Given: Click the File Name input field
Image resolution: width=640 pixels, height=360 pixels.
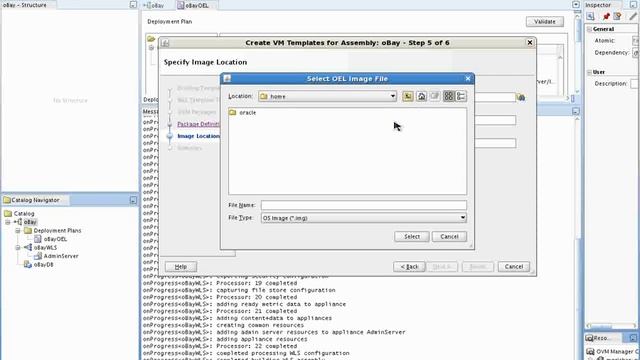Looking at the screenshot, I should [364, 205].
